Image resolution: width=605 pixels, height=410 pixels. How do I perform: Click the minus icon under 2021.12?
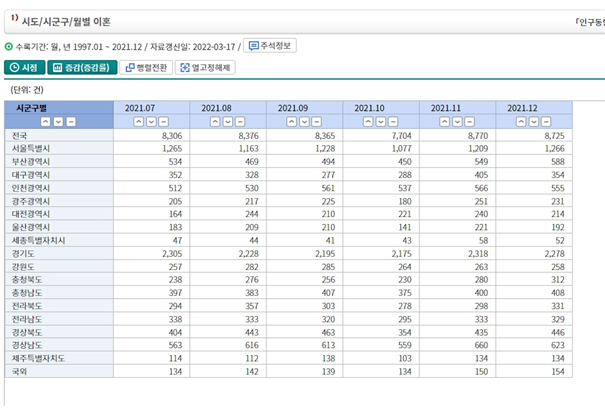coord(546,122)
